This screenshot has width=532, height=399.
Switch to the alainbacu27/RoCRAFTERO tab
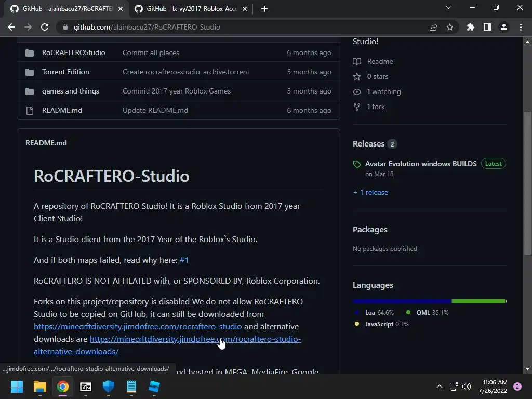coord(67,9)
